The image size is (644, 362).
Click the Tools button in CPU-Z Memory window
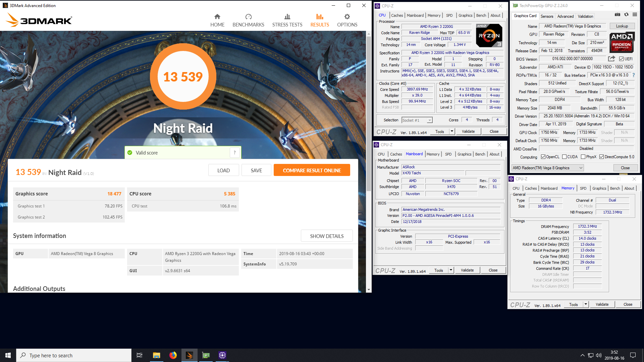pyautogui.click(x=573, y=304)
